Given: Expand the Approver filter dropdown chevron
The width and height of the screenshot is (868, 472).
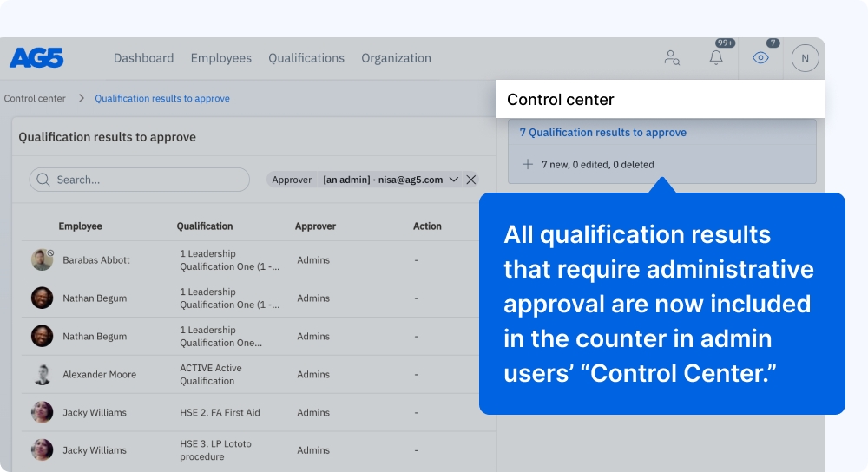Looking at the screenshot, I should (x=454, y=180).
